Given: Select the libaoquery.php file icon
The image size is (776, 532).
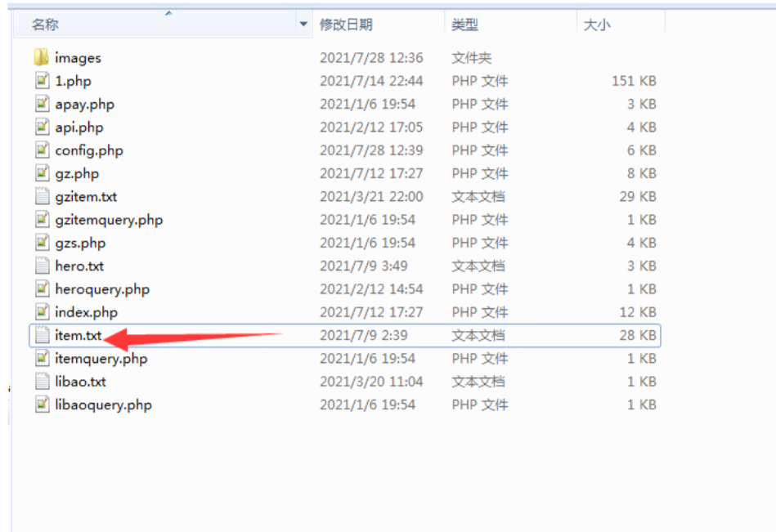Looking at the screenshot, I should [x=42, y=405].
